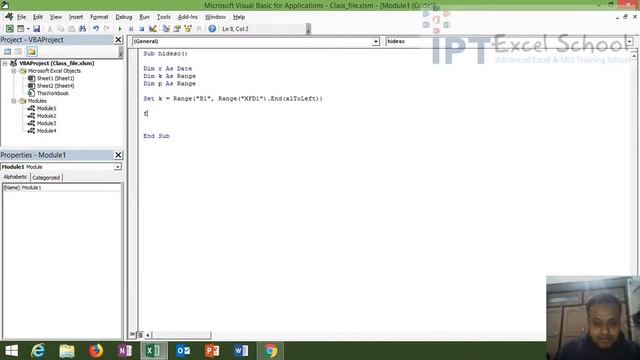Select Sheet1 (Sheet1) in project tree

(x=56, y=78)
